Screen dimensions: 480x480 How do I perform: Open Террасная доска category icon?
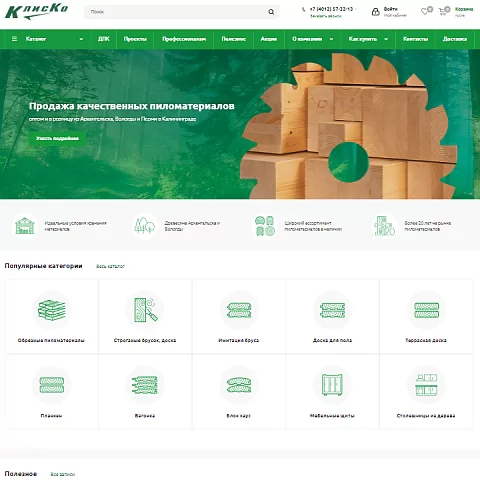pos(426,310)
